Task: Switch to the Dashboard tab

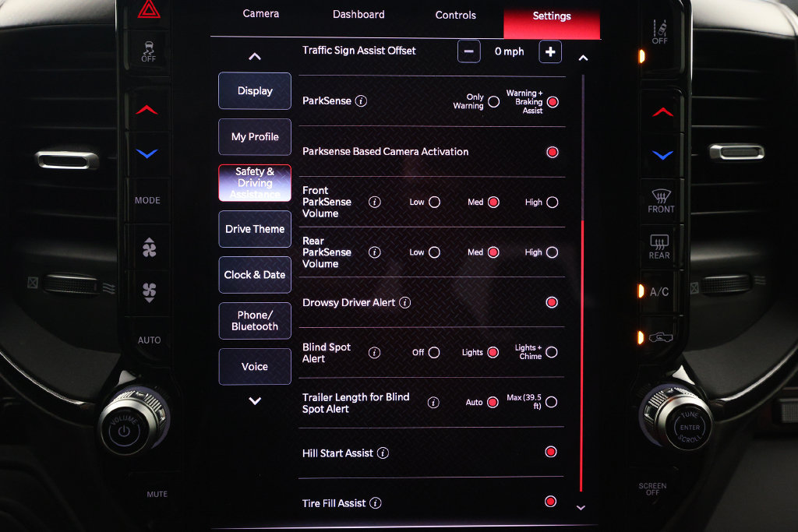Action: tap(358, 14)
